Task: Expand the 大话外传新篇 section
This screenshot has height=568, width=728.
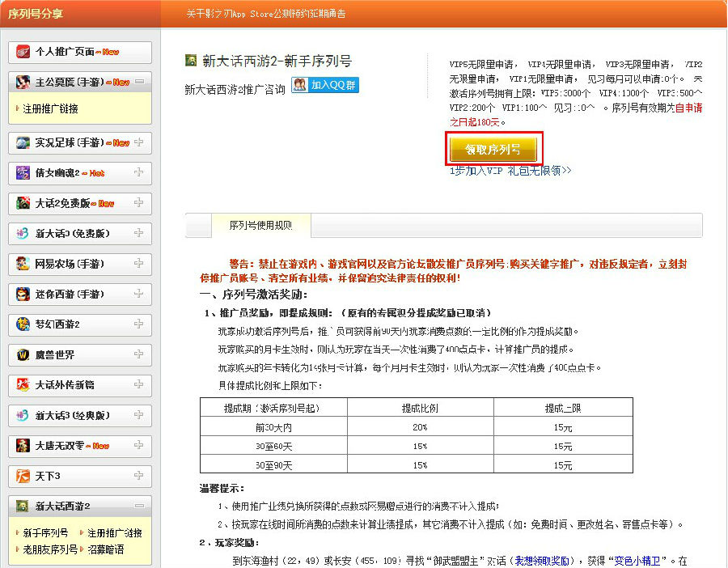Action: (x=139, y=384)
